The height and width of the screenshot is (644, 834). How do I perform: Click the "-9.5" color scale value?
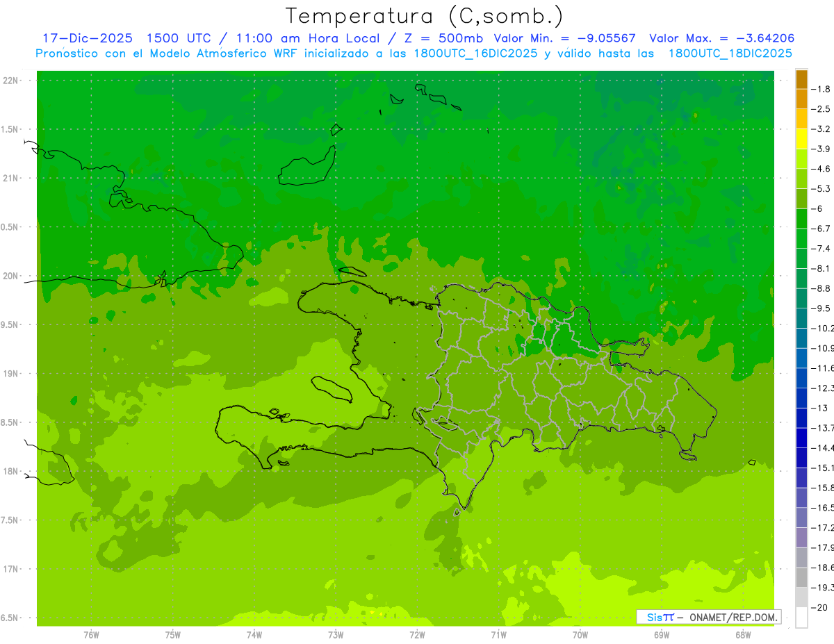821,308
